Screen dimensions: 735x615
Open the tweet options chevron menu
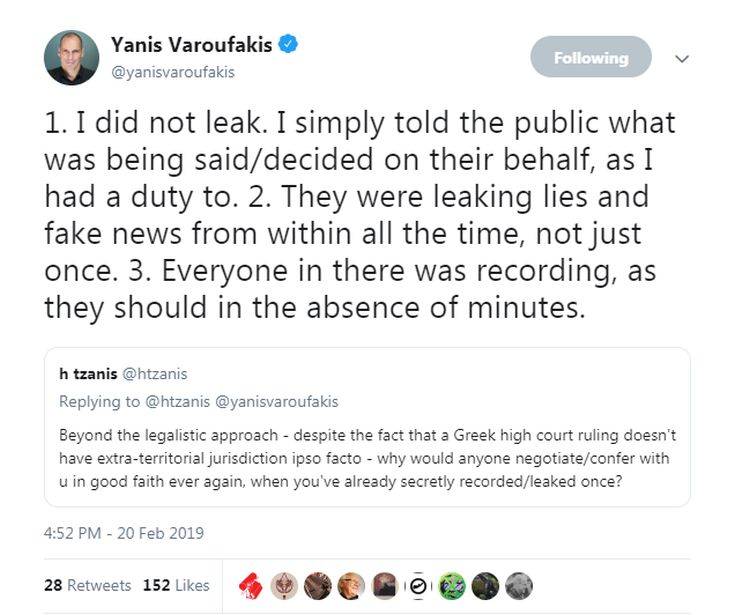682,59
